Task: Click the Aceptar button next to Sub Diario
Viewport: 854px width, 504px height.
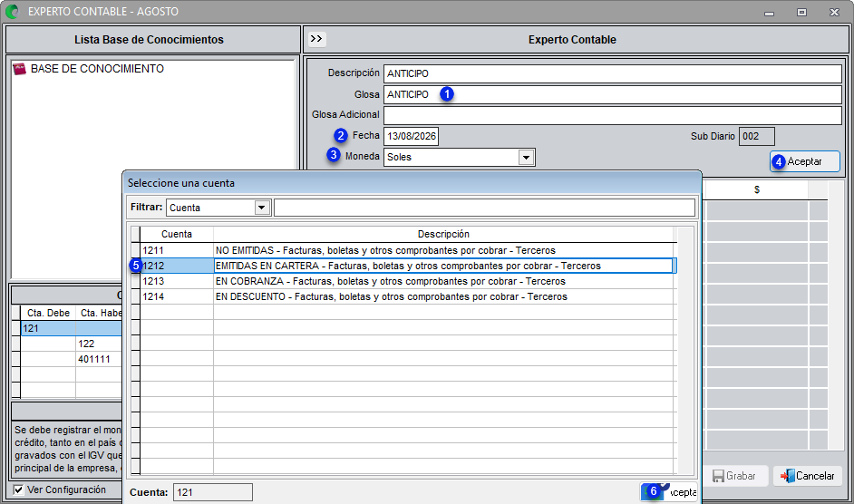Action: pyautogui.click(x=805, y=161)
